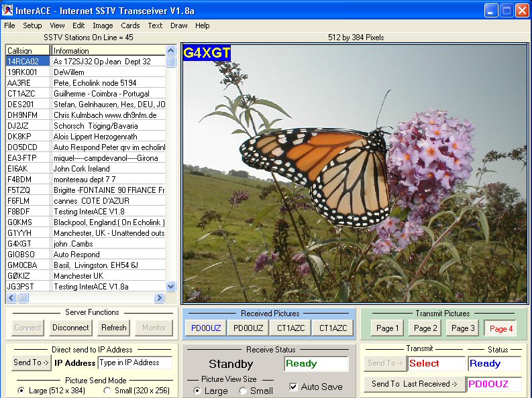Open second PD0OUZ received picture
Image resolution: width=532 pixels, height=398 pixels.
tap(248, 328)
